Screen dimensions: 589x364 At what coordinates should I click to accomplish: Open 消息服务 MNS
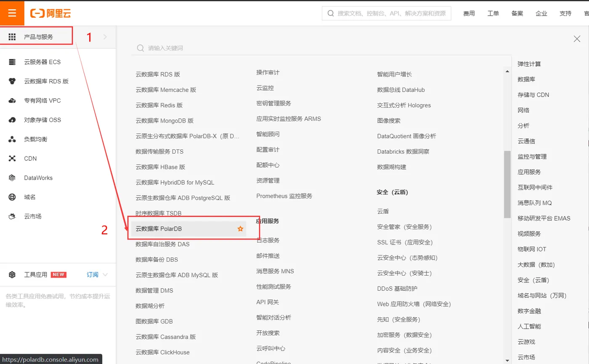tap(275, 271)
